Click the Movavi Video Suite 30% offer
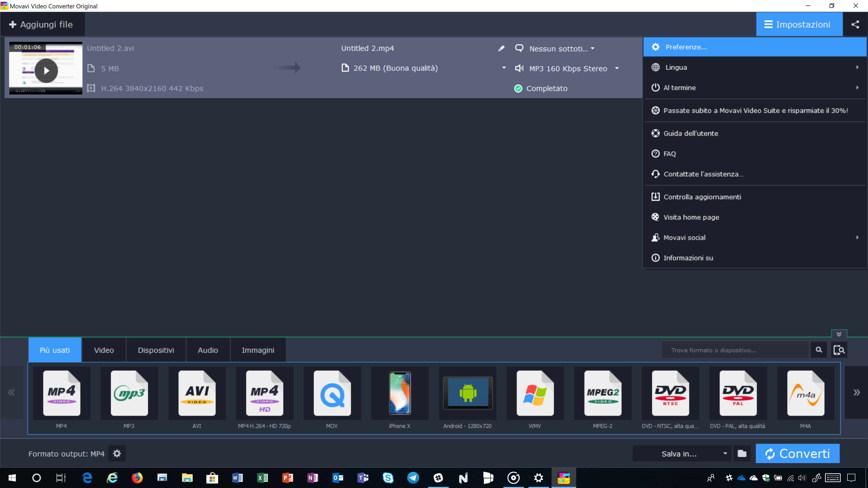 click(755, 110)
